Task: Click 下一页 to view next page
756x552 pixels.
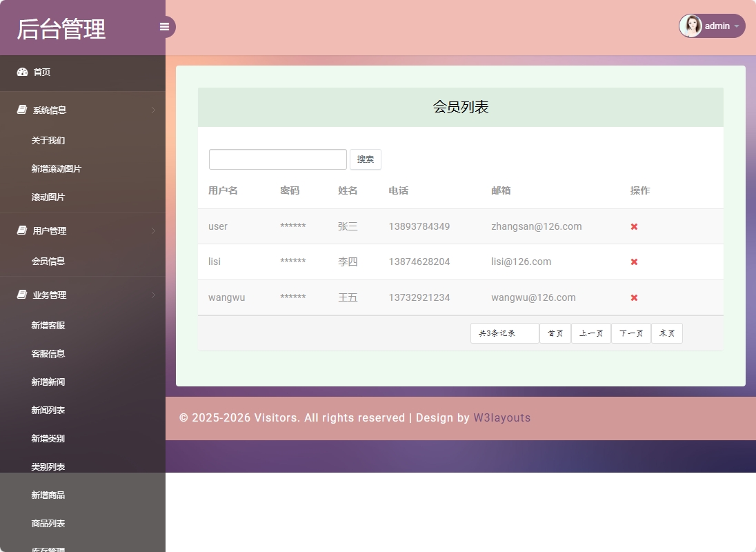Action: (x=630, y=333)
